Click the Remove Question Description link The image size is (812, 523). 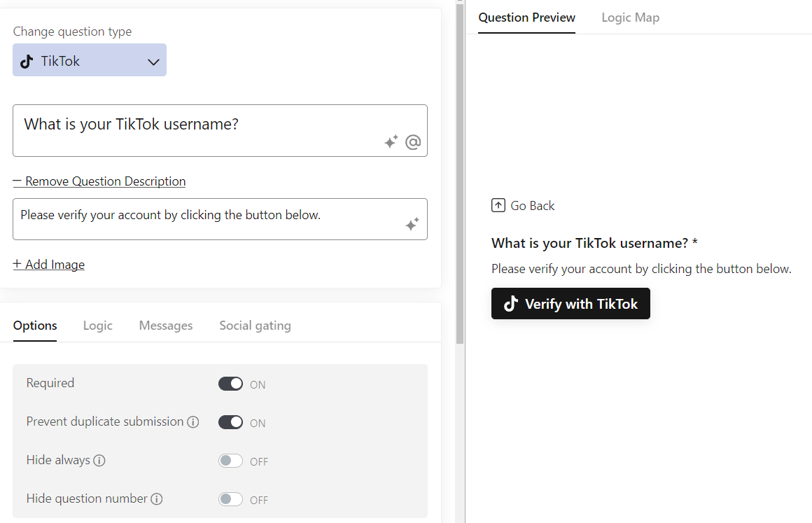pos(99,181)
